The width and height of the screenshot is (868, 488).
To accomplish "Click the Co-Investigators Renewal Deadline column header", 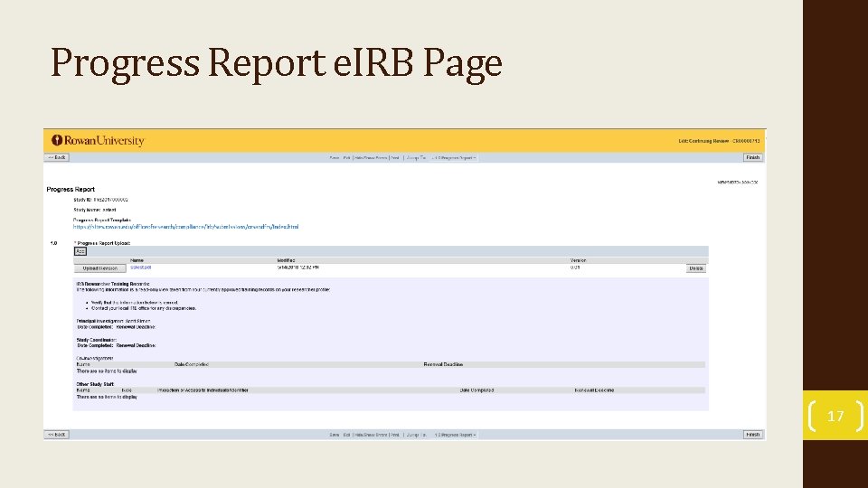I will [x=443, y=364].
